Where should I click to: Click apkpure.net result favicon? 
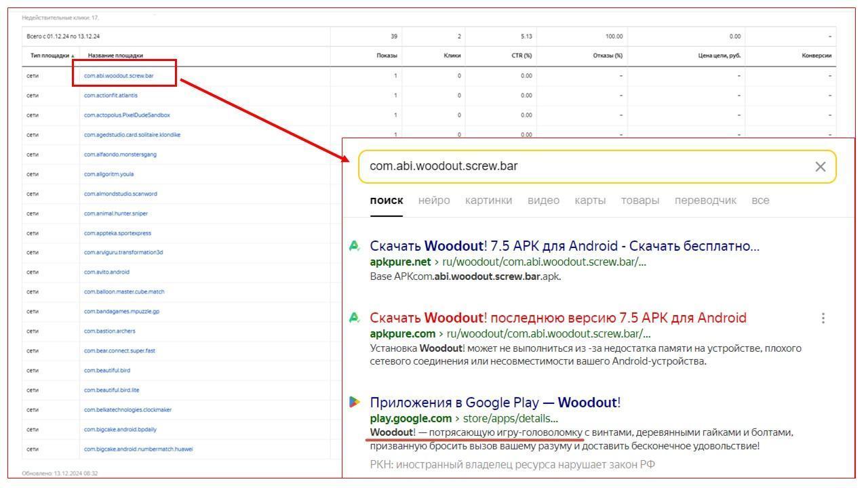[354, 246]
